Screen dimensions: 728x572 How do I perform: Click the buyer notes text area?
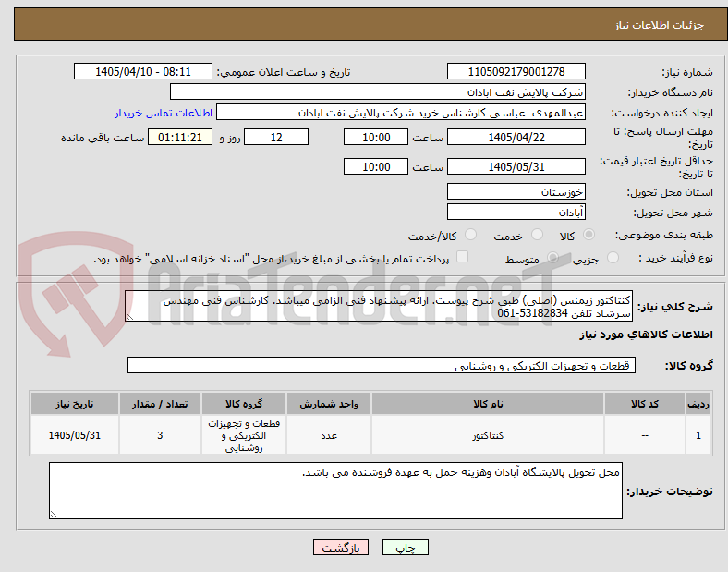[x=335, y=491]
